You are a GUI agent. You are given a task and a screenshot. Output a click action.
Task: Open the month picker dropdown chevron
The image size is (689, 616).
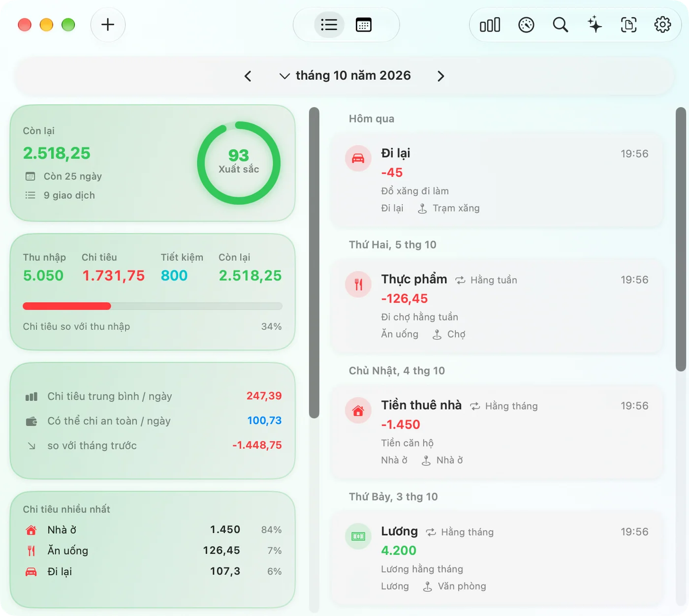(284, 76)
